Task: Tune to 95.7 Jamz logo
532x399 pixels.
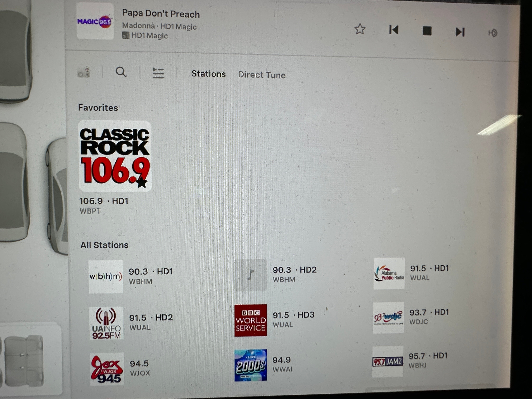Action: (x=388, y=362)
